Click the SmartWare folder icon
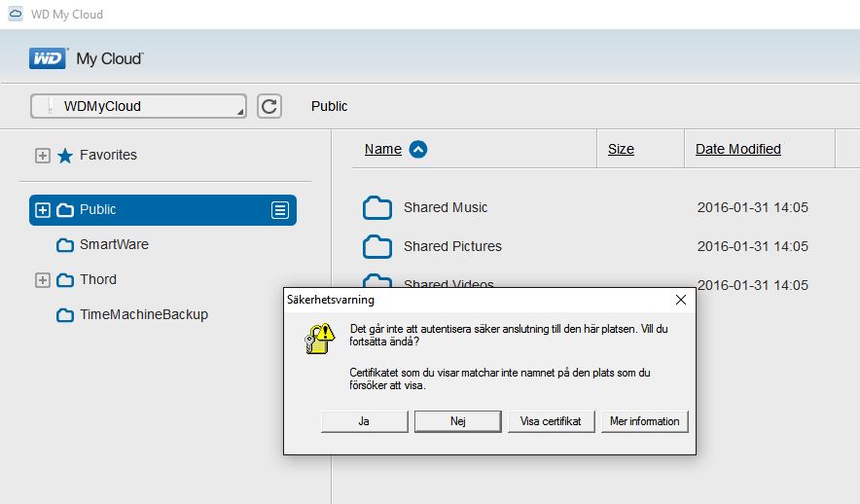This screenshot has width=860, height=504. [65, 245]
